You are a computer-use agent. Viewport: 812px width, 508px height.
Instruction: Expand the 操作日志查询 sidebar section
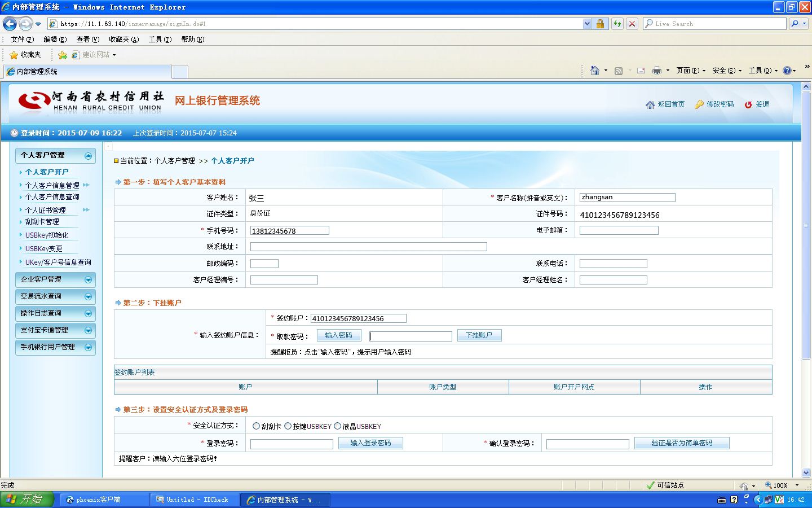(88, 313)
